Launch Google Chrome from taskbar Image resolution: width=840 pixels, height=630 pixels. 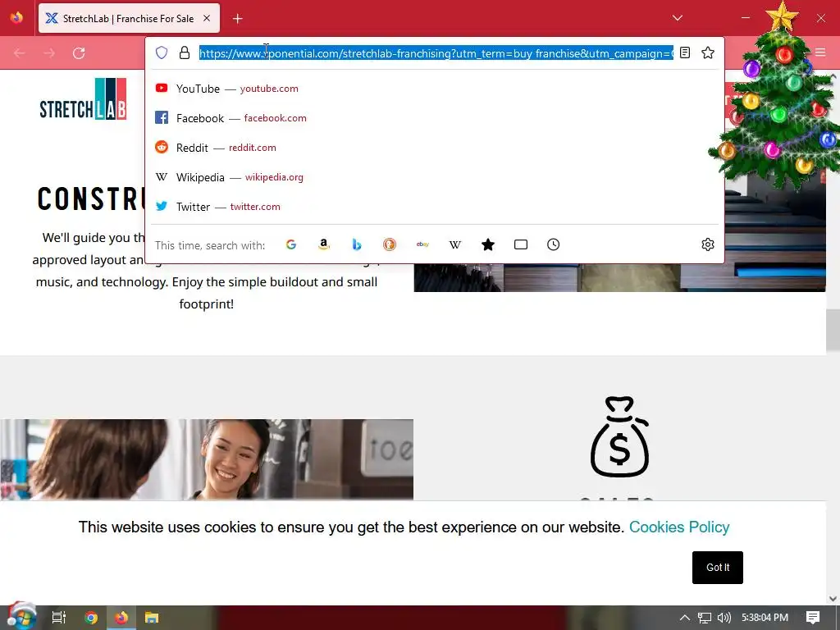[91, 618]
